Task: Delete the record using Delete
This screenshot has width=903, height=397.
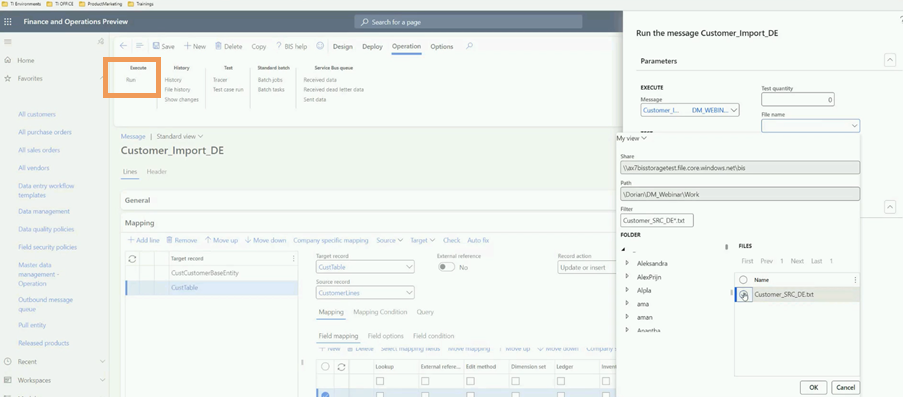Action: click(229, 47)
